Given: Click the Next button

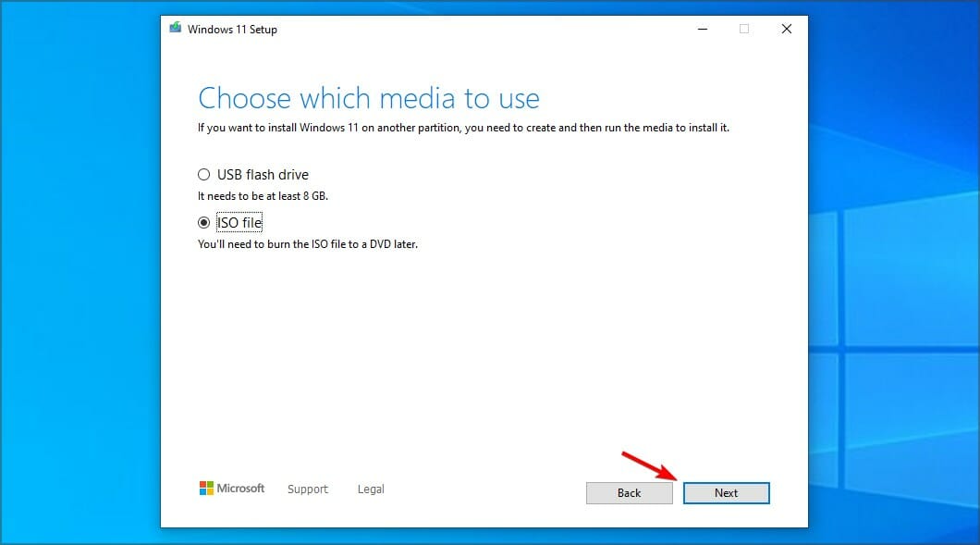Looking at the screenshot, I should tap(727, 493).
